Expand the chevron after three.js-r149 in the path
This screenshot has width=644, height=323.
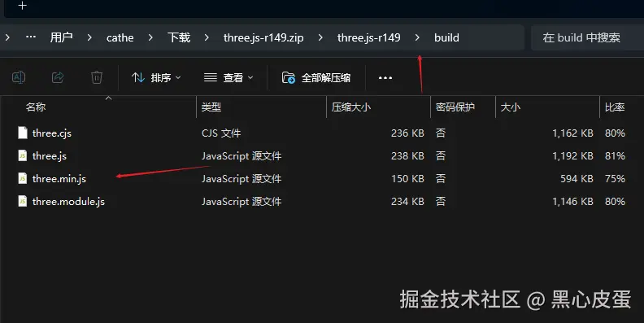(x=417, y=37)
